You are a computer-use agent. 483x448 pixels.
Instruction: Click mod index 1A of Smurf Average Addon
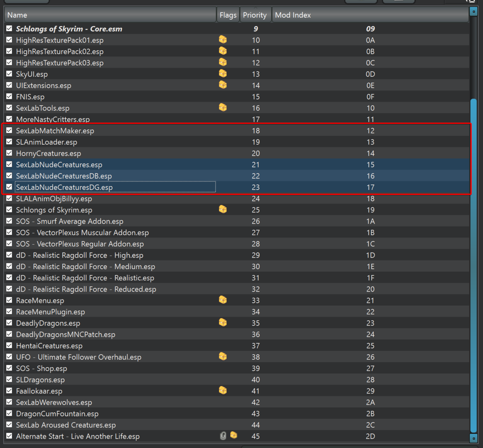[370, 222]
